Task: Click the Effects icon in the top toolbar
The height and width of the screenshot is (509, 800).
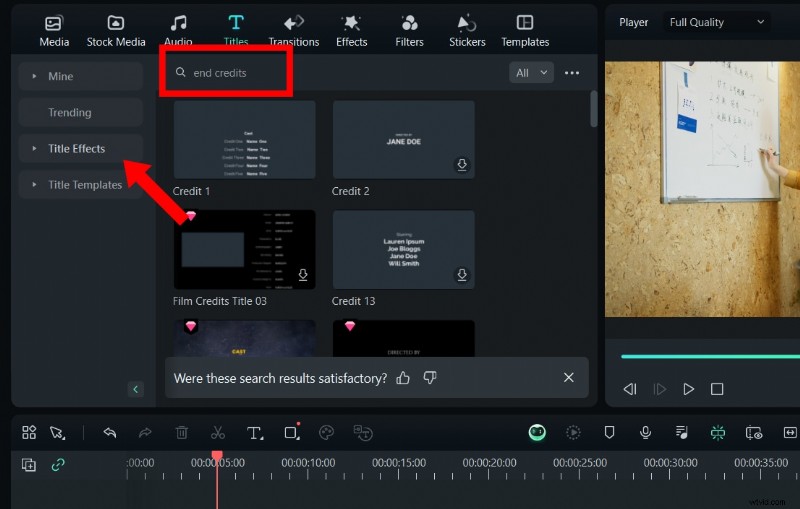Action: pos(351,30)
